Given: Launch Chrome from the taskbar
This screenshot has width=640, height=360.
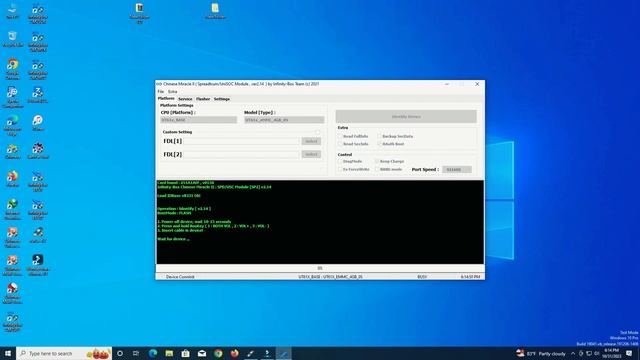Looking at the screenshot, I should pos(218,353).
